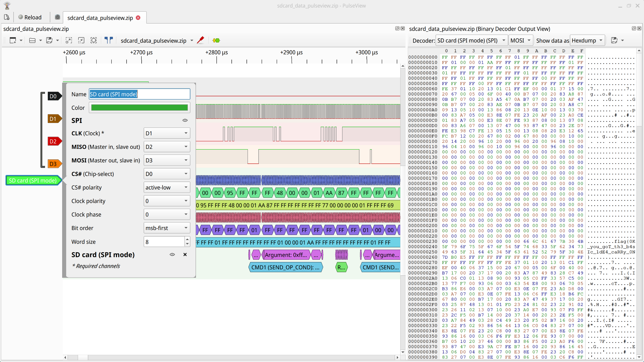The width and height of the screenshot is (644, 362).
Task: Close the sdcard_data_pulseview.zip tab
Action: (138, 18)
